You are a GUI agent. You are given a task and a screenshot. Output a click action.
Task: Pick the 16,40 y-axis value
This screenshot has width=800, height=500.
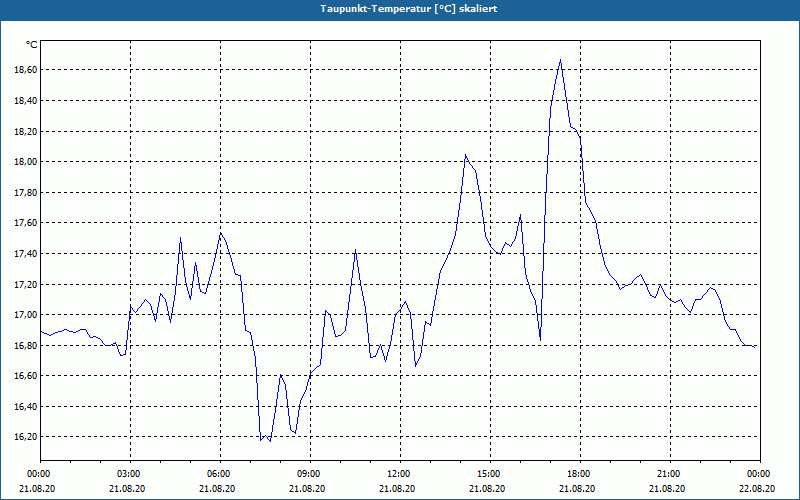(x=24, y=407)
